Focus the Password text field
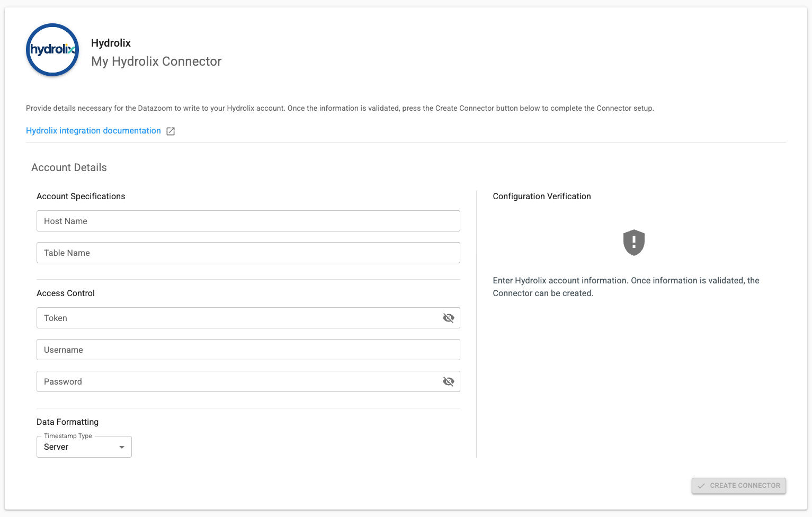This screenshot has height=517, width=812. (x=238, y=381)
